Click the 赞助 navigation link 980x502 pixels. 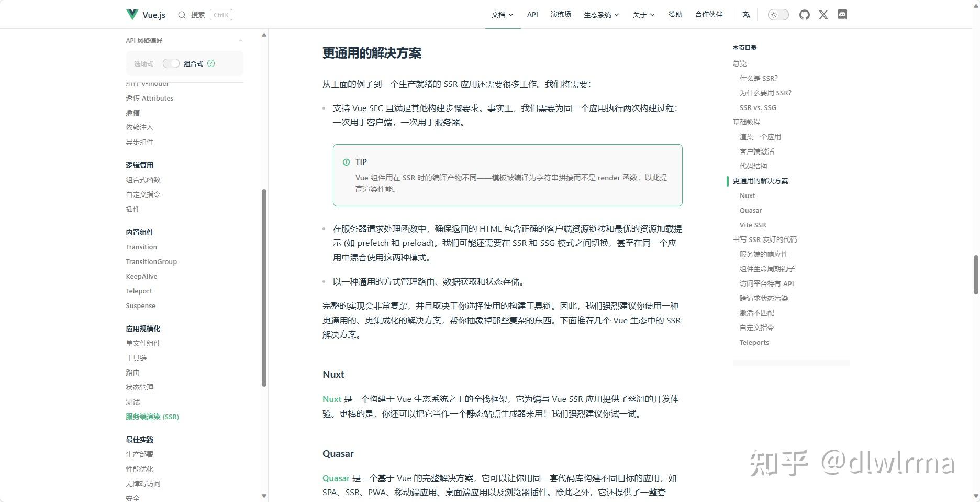pyautogui.click(x=675, y=15)
